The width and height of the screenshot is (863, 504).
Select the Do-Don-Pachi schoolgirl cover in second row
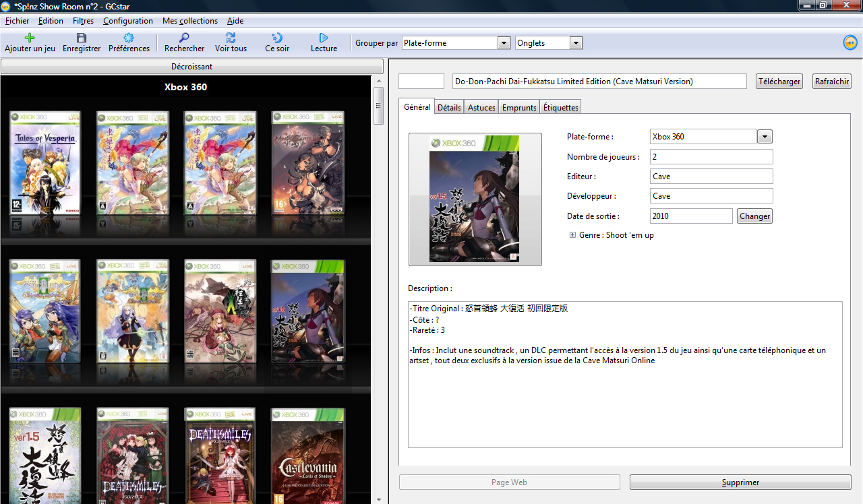(x=308, y=312)
